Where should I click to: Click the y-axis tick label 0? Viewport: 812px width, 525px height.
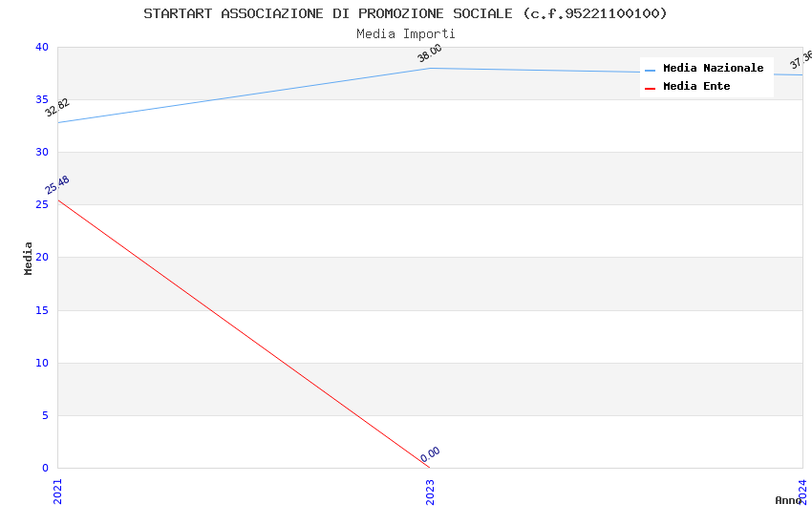click(46, 468)
